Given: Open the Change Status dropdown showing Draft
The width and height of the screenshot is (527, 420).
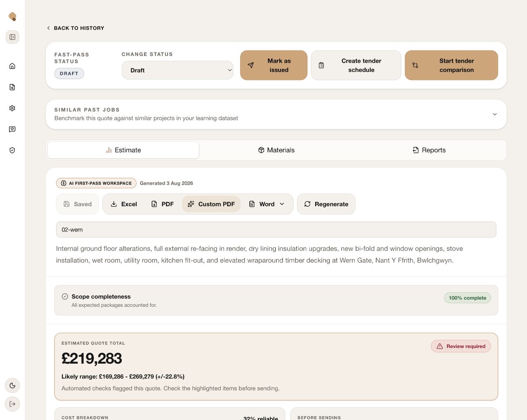Looking at the screenshot, I should tap(177, 70).
